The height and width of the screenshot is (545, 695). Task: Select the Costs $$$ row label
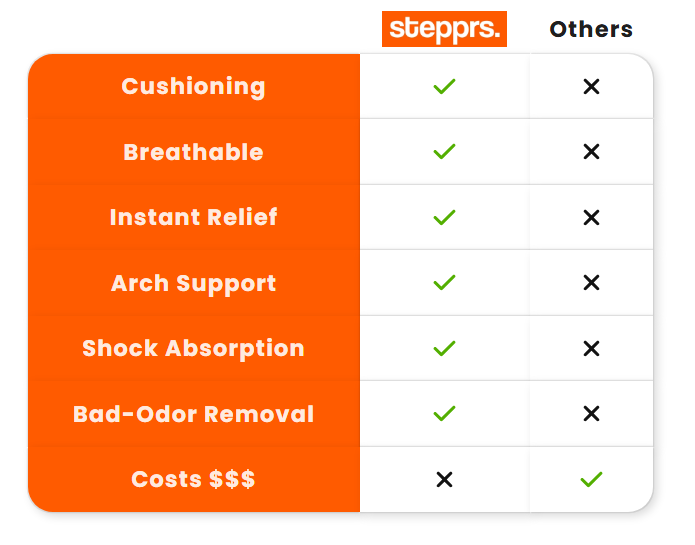click(x=193, y=480)
